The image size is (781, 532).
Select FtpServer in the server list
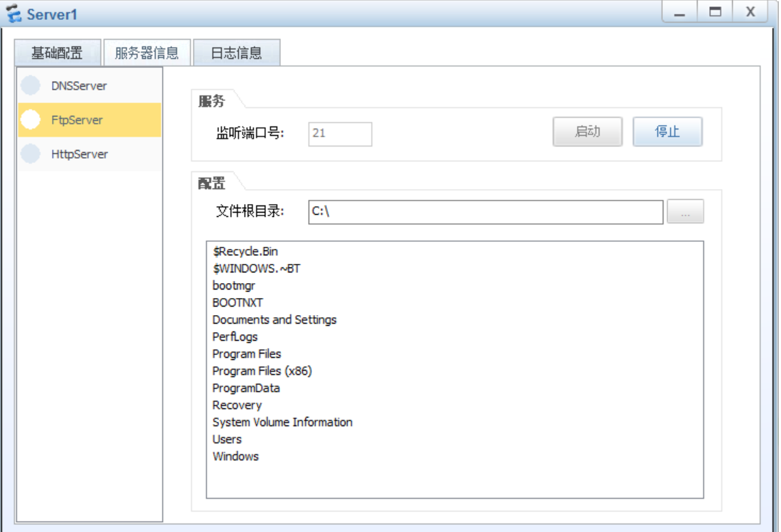pos(90,120)
